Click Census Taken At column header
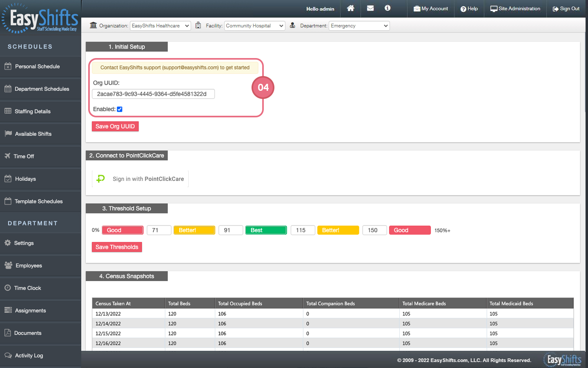 [129, 303]
